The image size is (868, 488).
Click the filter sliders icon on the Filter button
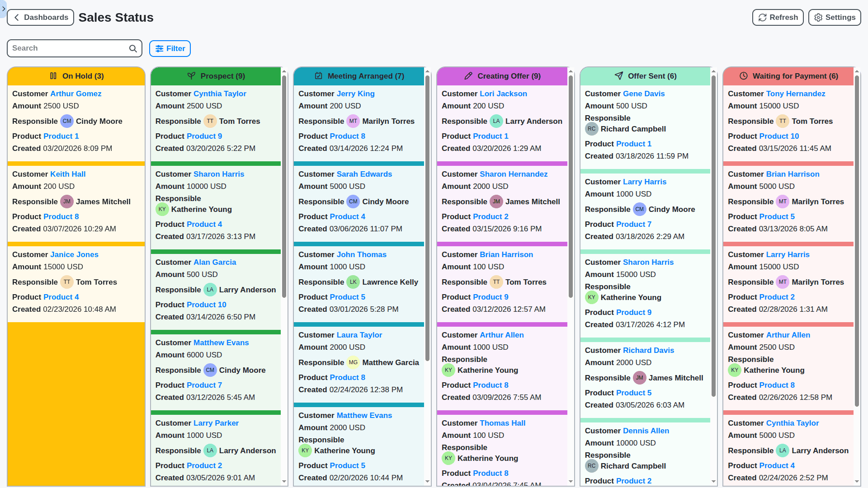(159, 48)
